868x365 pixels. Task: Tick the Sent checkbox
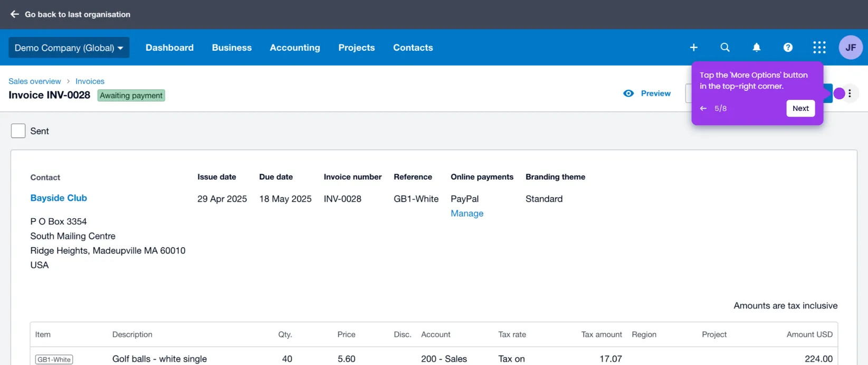tap(18, 131)
